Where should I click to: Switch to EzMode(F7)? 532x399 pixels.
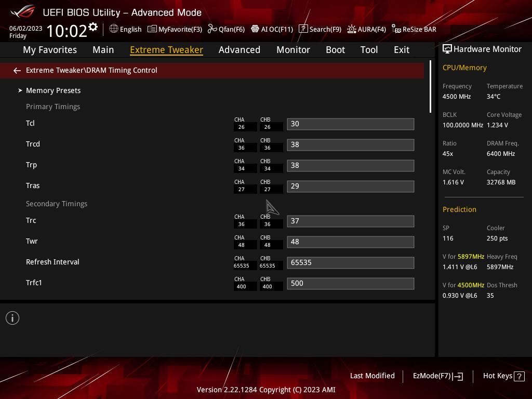(437, 376)
